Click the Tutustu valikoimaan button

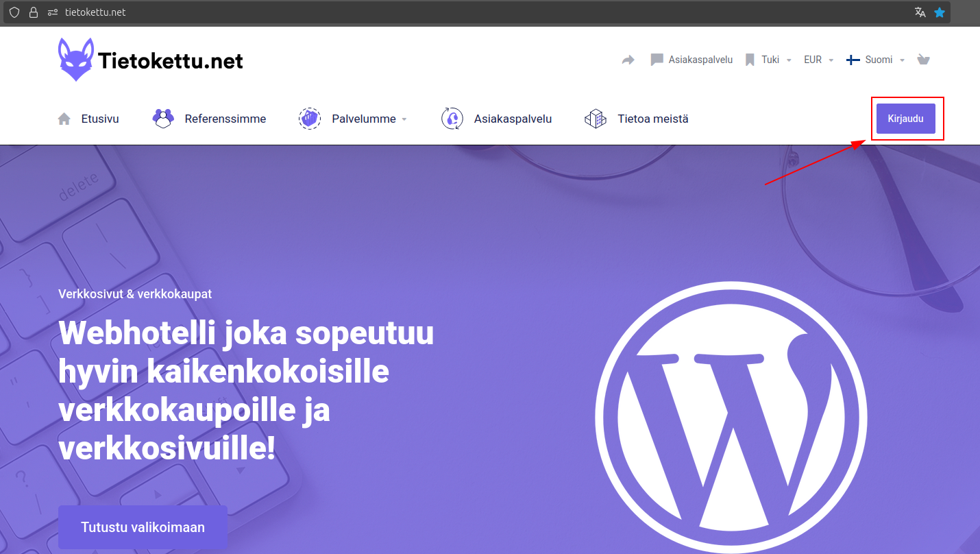tap(143, 527)
